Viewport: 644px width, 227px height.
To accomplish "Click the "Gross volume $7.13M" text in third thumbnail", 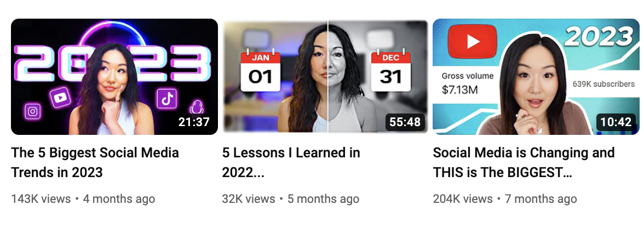I will coord(468,83).
